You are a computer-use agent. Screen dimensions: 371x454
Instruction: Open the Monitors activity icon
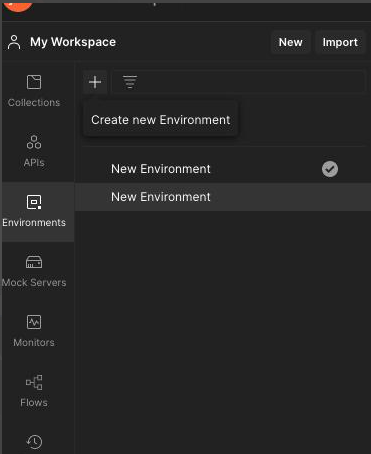[x=34, y=322]
